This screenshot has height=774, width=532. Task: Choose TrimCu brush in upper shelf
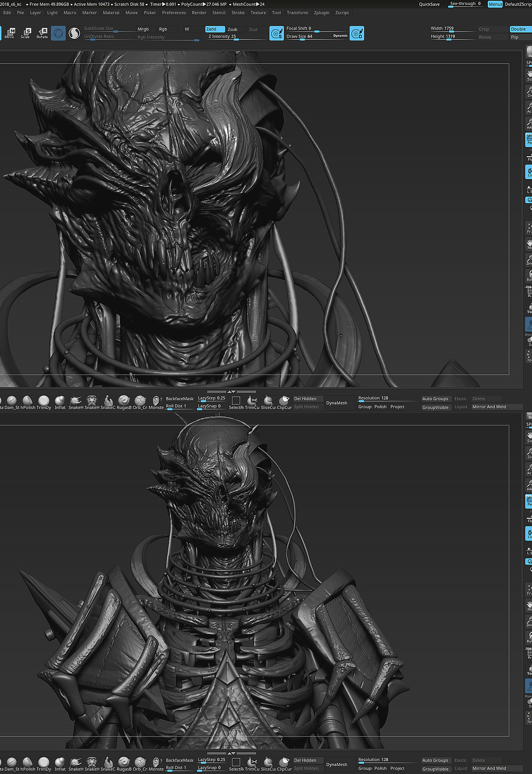[x=252, y=402]
